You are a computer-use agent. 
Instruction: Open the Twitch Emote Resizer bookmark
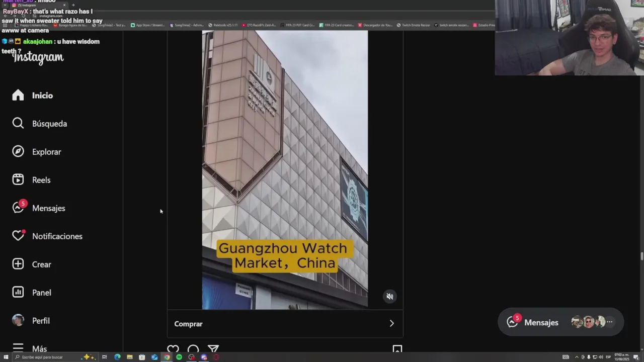click(x=413, y=25)
